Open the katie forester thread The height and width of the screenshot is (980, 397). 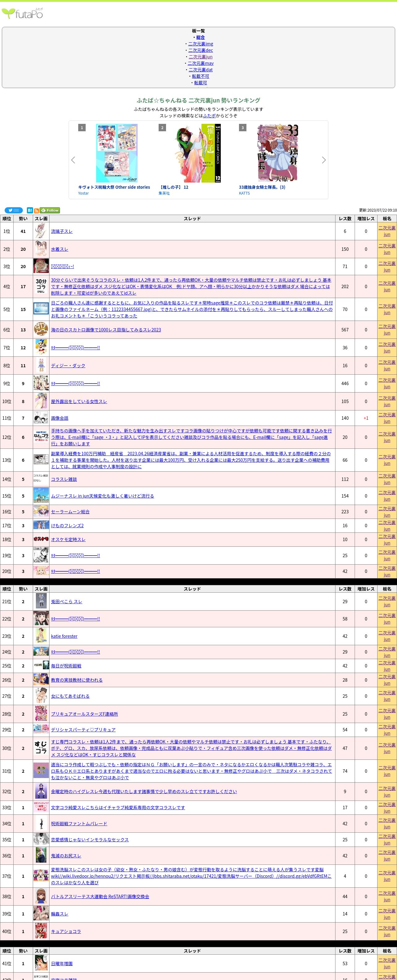click(x=64, y=636)
